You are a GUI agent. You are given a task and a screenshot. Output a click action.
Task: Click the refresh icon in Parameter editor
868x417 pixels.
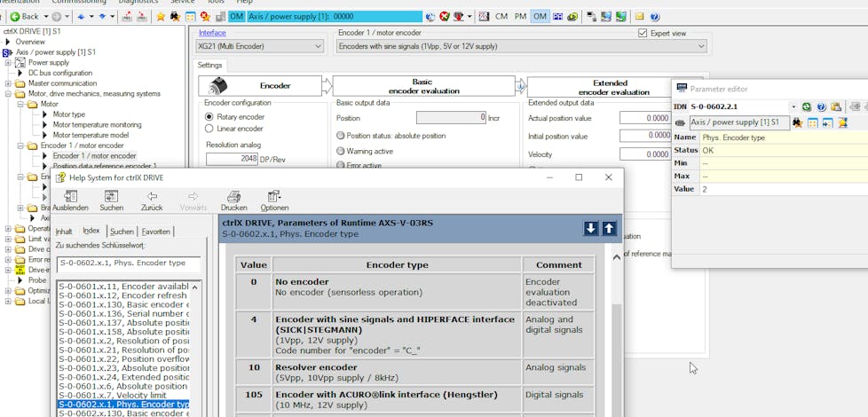(x=807, y=106)
